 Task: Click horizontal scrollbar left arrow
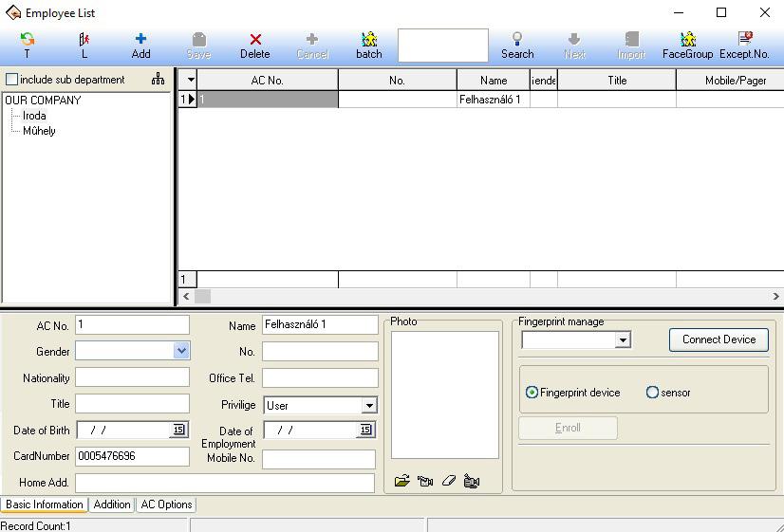tap(186, 296)
